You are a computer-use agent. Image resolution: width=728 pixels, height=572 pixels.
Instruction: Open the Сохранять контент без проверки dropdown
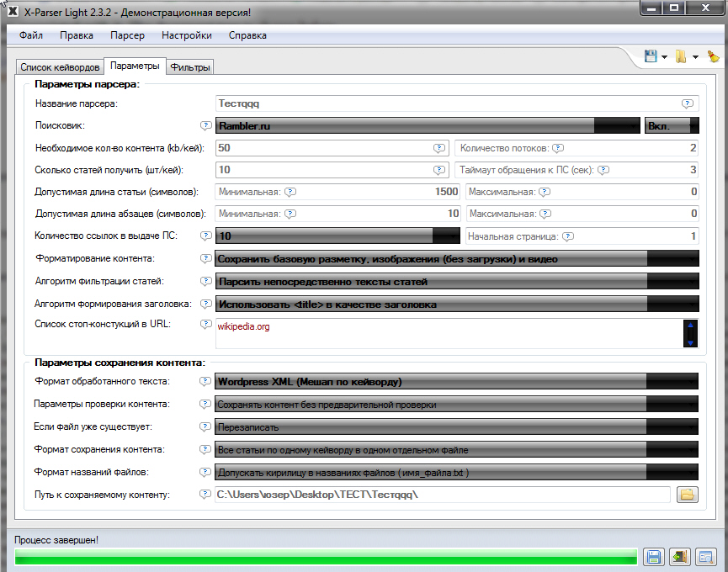[456, 404]
